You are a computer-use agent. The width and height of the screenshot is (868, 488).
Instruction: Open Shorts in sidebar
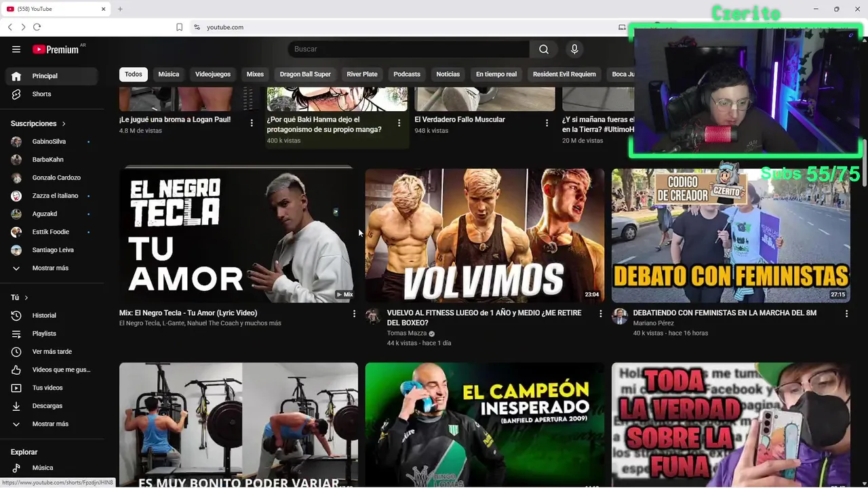coord(51,94)
